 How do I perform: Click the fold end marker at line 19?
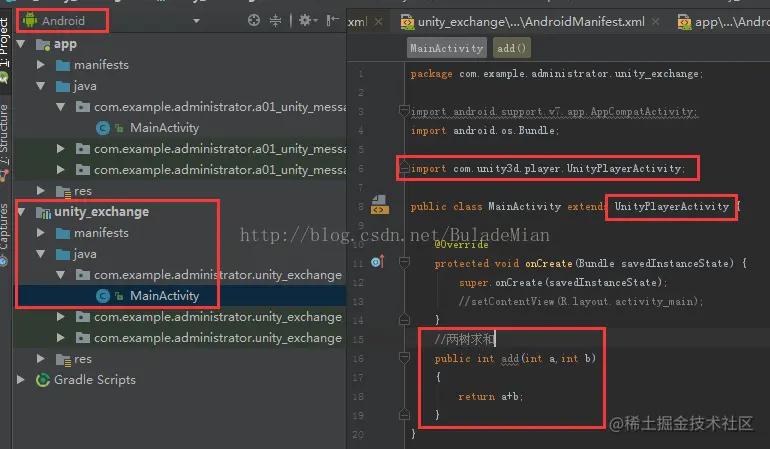404,415
